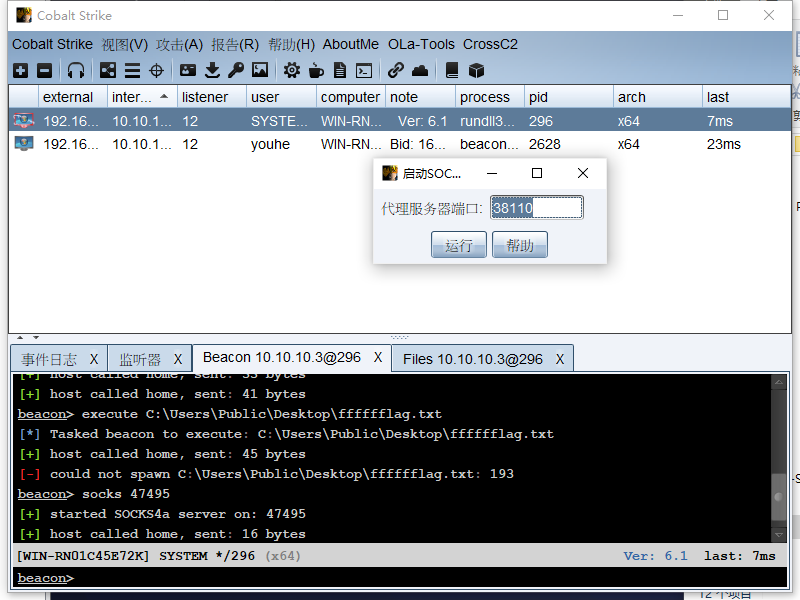
Task: Close the 事件日志 tab with its X
Action: coord(94,359)
